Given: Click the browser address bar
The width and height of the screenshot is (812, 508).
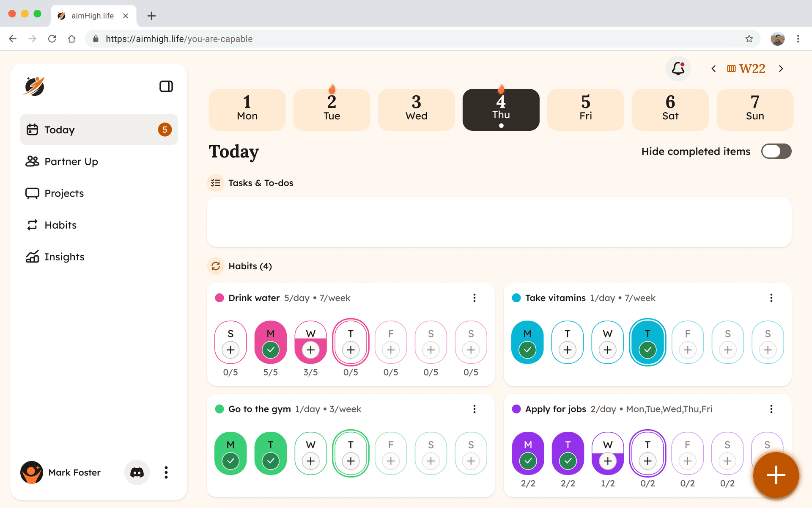Looking at the screenshot, I should [x=423, y=39].
